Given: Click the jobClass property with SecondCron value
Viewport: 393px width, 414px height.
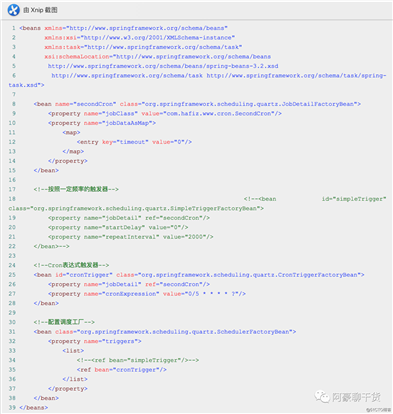Looking at the screenshot, I should click(165, 114).
